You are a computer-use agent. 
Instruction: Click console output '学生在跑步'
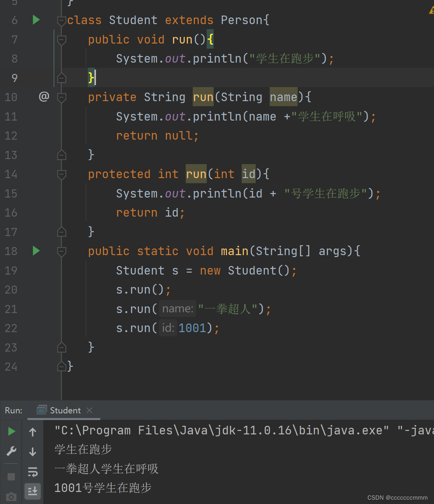pos(83,449)
